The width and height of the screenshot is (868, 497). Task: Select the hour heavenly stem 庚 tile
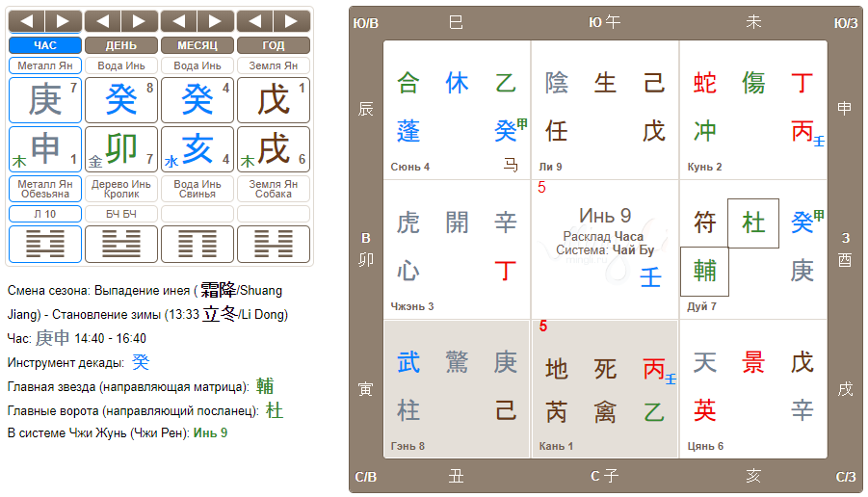click(45, 99)
